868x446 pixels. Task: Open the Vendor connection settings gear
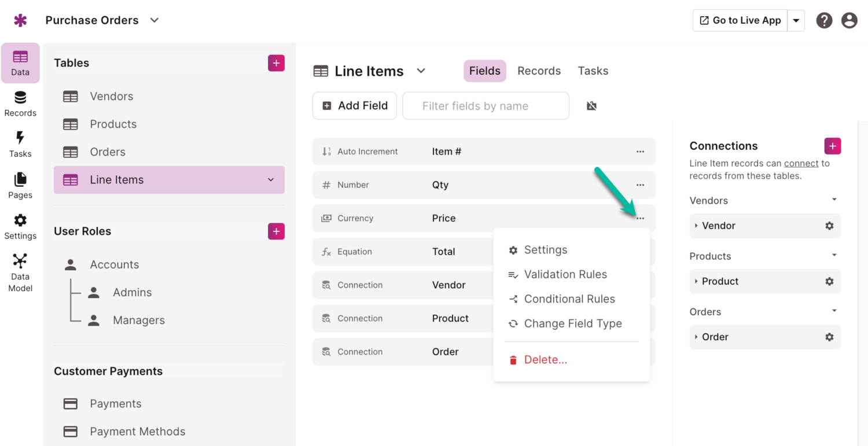(829, 226)
